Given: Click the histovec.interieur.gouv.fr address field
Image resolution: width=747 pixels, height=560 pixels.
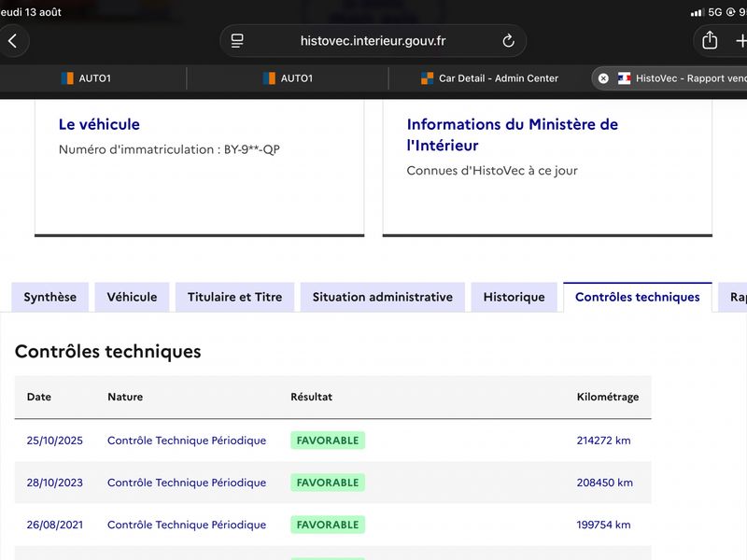Looking at the screenshot, I should point(373,41).
